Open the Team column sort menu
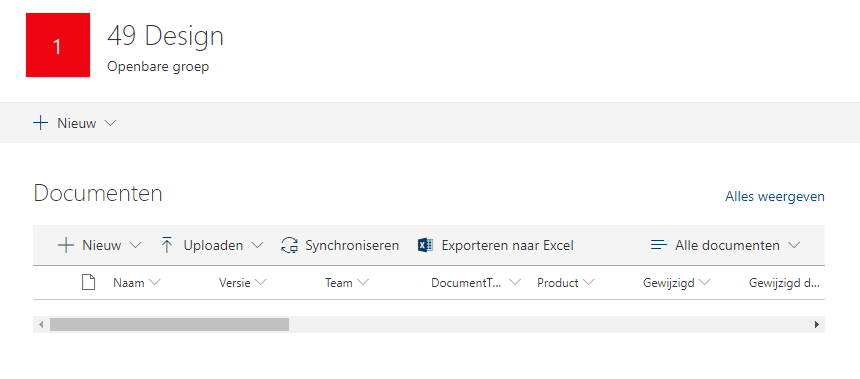Viewport: 860px width, 379px height. 347,282
